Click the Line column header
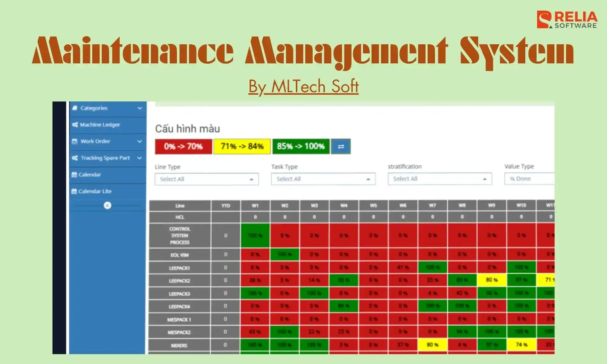The image size is (607, 364). 180,206
